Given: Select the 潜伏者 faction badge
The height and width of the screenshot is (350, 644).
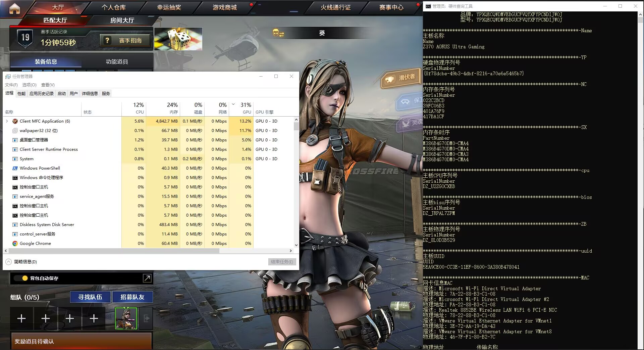Looking at the screenshot, I should pos(401,78).
